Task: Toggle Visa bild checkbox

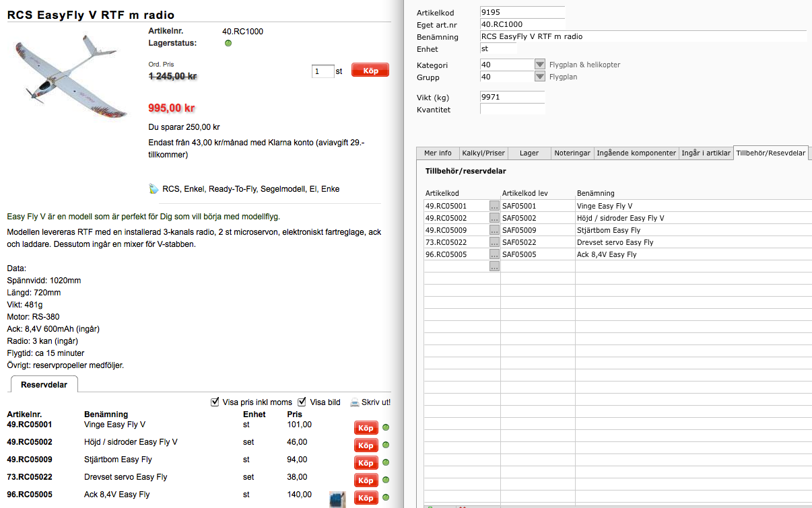Action: tap(302, 402)
